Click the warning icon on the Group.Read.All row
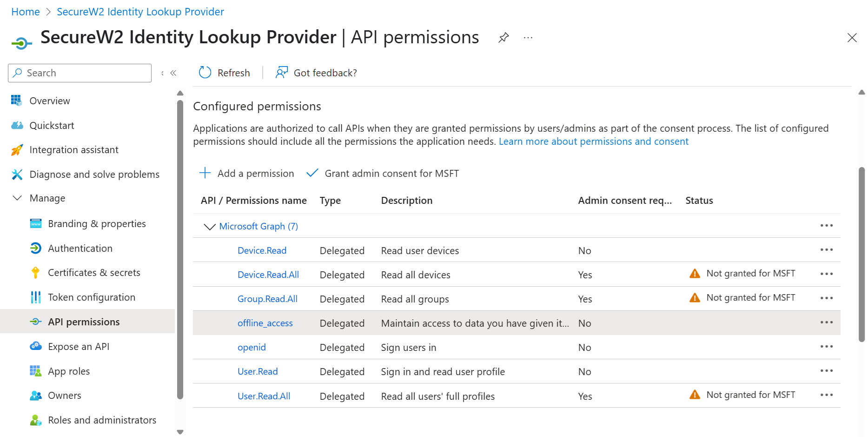 pos(695,298)
